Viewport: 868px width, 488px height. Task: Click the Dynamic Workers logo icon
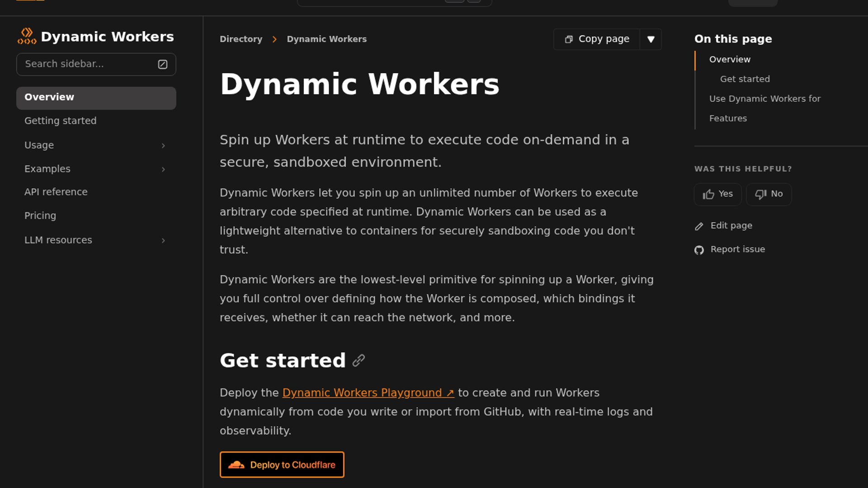point(27,36)
